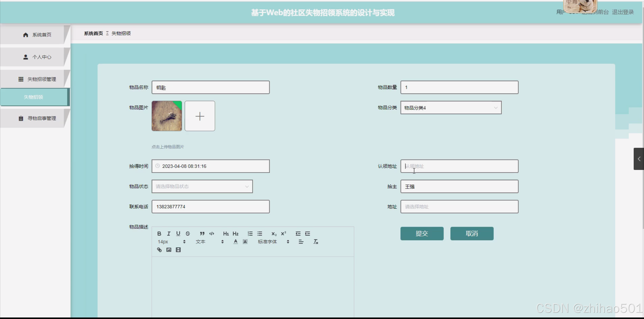The height and width of the screenshot is (319, 644).
Task: Insert a link using the link icon
Action: point(159,250)
